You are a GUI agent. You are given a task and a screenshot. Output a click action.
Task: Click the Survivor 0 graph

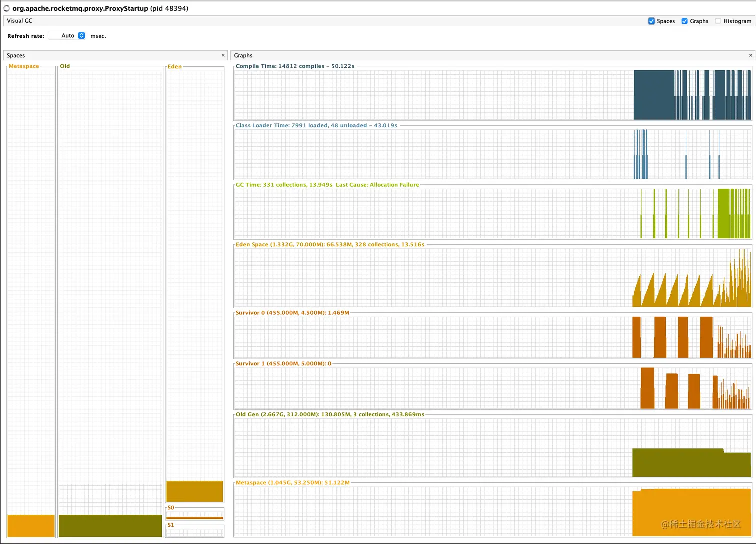pyautogui.click(x=493, y=337)
